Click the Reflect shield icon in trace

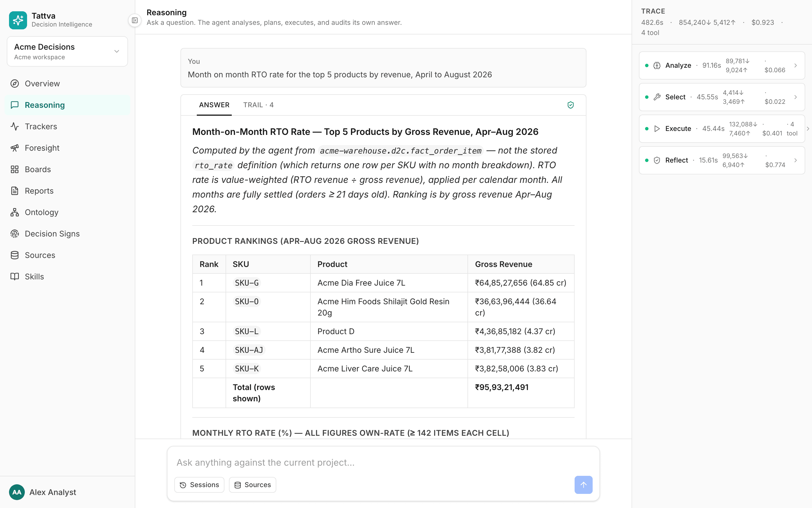click(x=657, y=160)
